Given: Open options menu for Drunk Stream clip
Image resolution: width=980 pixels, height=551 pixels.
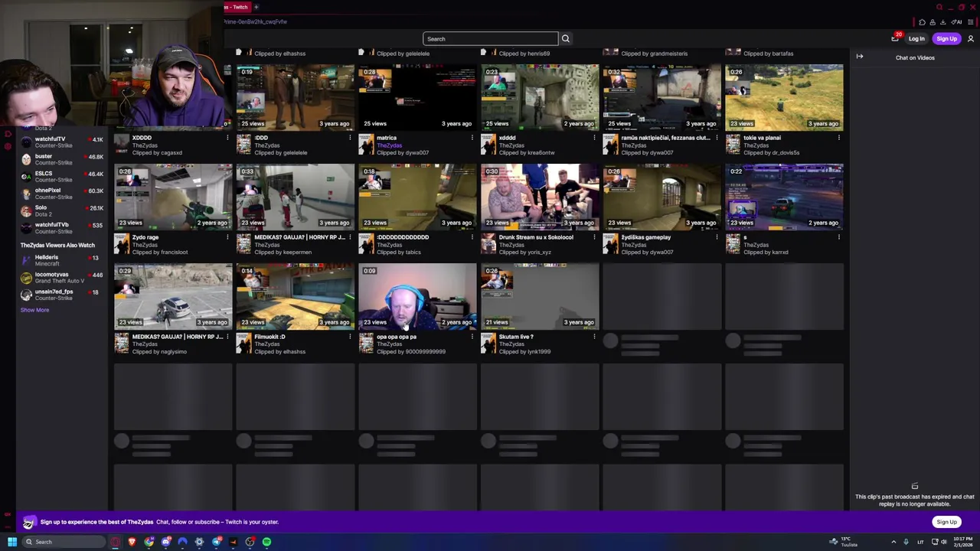Looking at the screenshot, I should coord(594,237).
